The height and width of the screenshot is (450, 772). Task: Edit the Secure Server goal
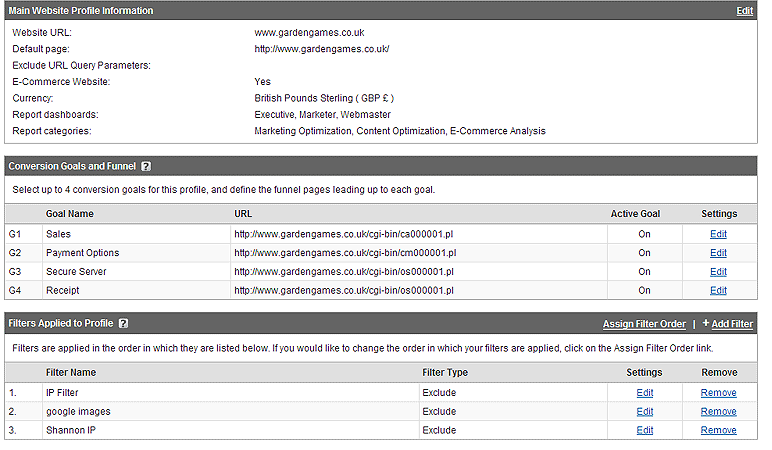(x=718, y=271)
